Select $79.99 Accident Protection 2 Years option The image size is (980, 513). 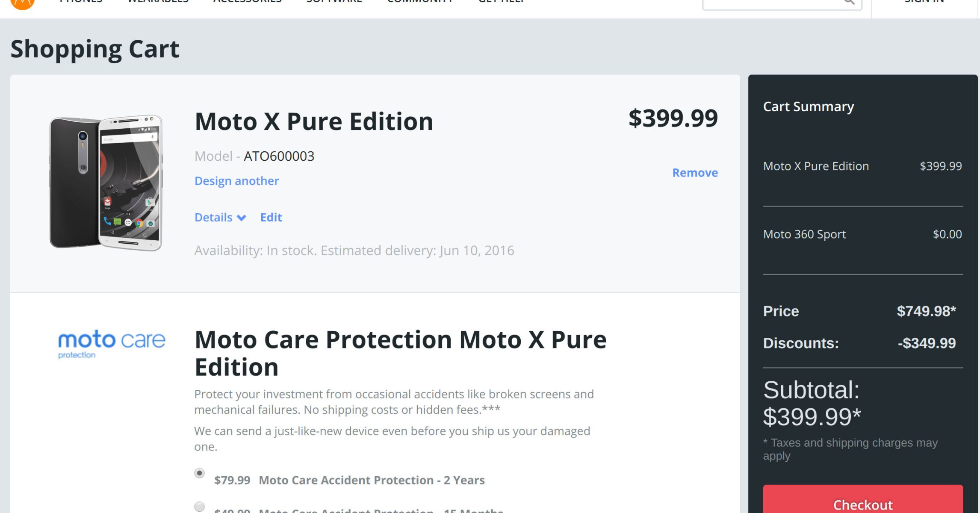point(199,473)
